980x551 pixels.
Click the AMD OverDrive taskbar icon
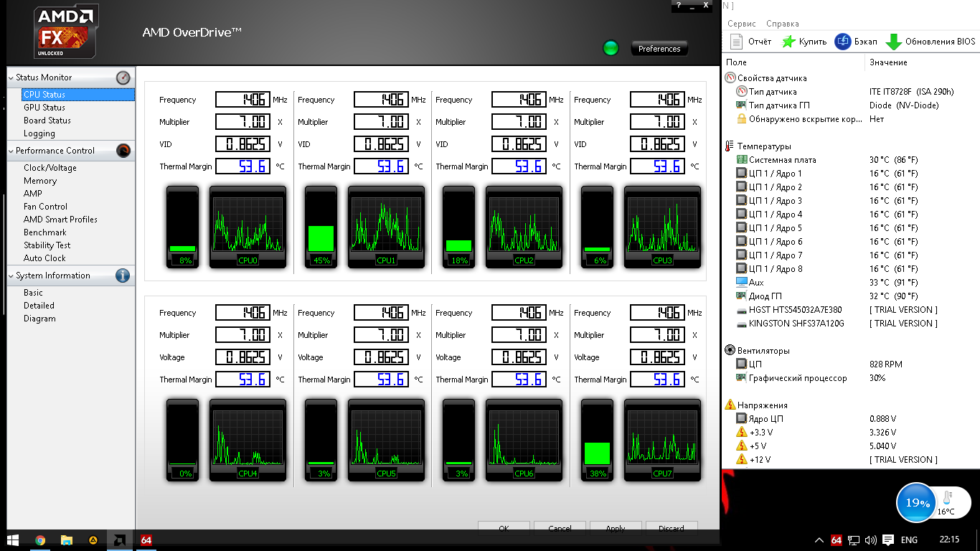[x=120, y=540]
